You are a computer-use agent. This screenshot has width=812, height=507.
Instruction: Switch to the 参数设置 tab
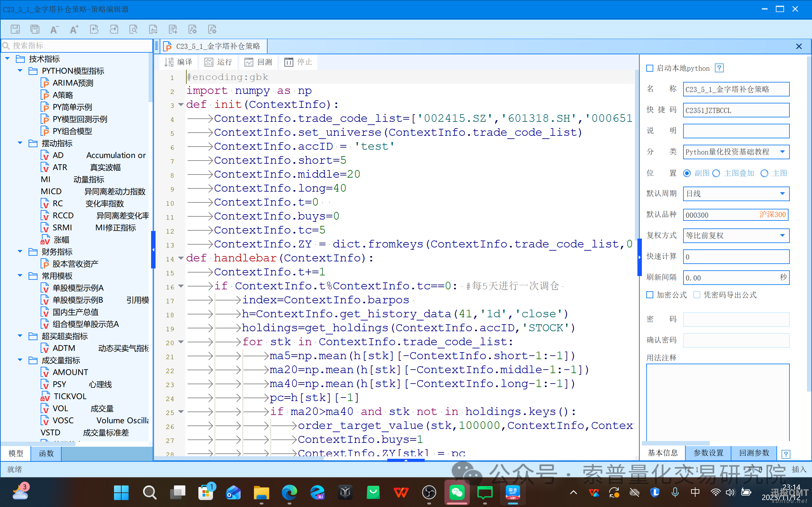[708, 453]
